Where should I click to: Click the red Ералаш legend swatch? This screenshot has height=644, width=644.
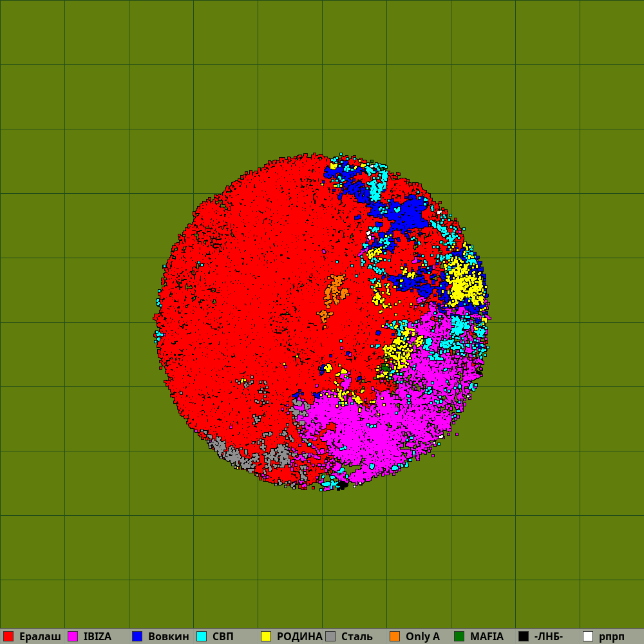point(8,636)
